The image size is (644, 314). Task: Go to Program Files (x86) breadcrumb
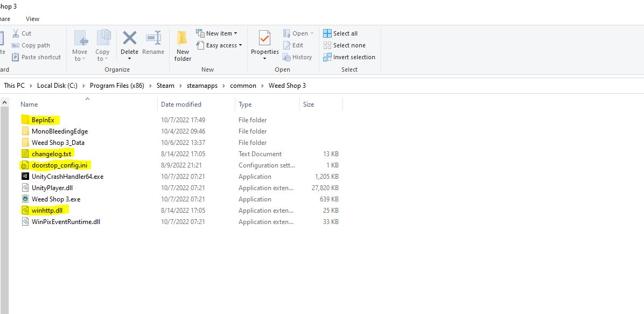click(117, 86)
